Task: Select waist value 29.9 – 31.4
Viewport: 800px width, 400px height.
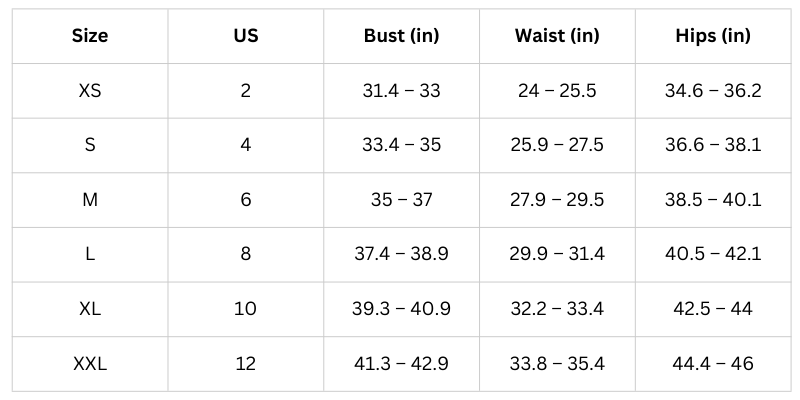Action: [x=557, y=254]
